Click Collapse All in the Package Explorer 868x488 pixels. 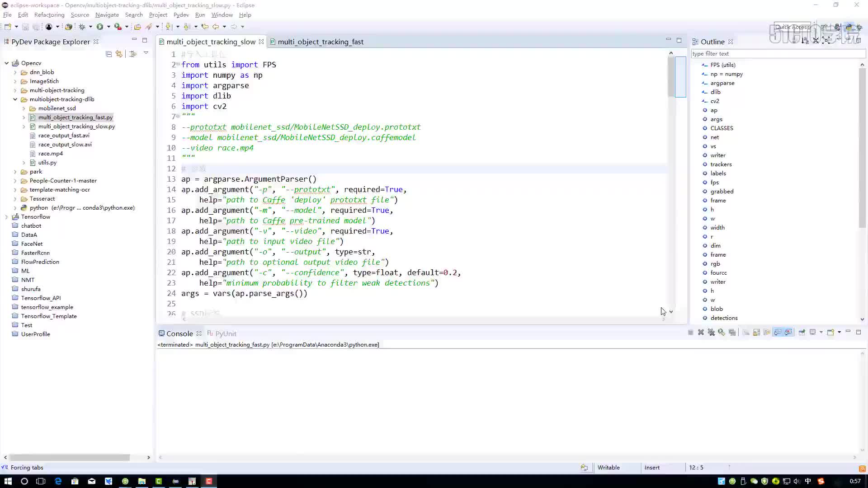[x=108, y=54]
